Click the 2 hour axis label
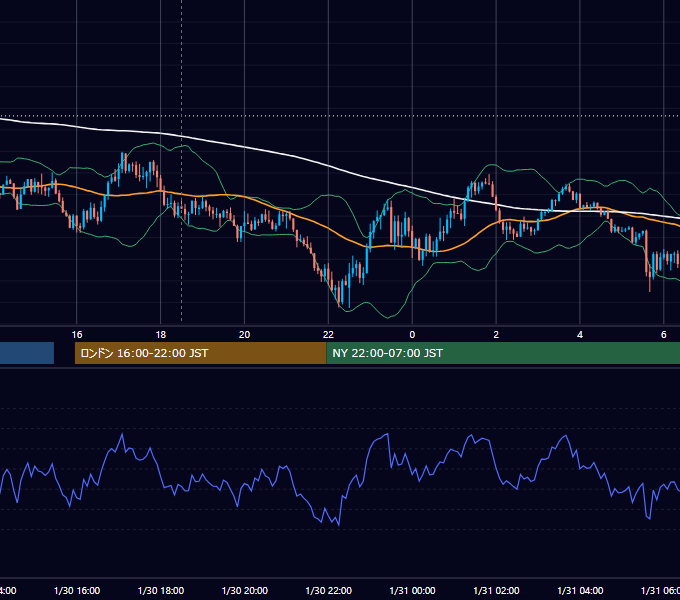Viewport: 680px width, 600px height. (496, 334)
